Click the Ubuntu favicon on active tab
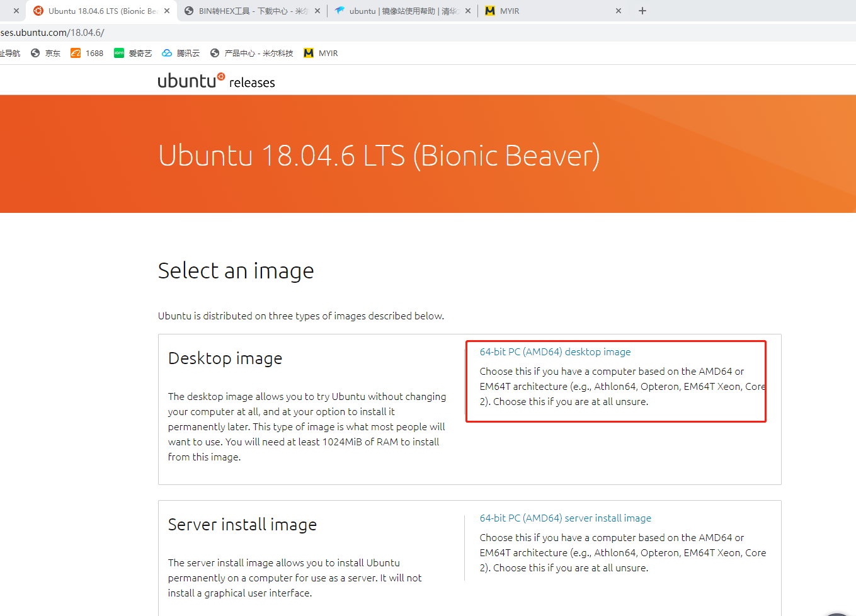This screenshot has height=616, width=856. (x=38, y=11)
